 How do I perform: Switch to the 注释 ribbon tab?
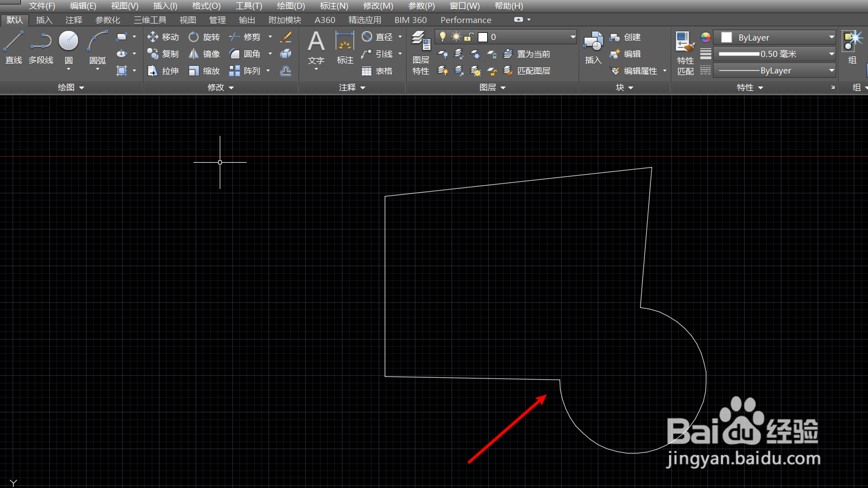74,20
